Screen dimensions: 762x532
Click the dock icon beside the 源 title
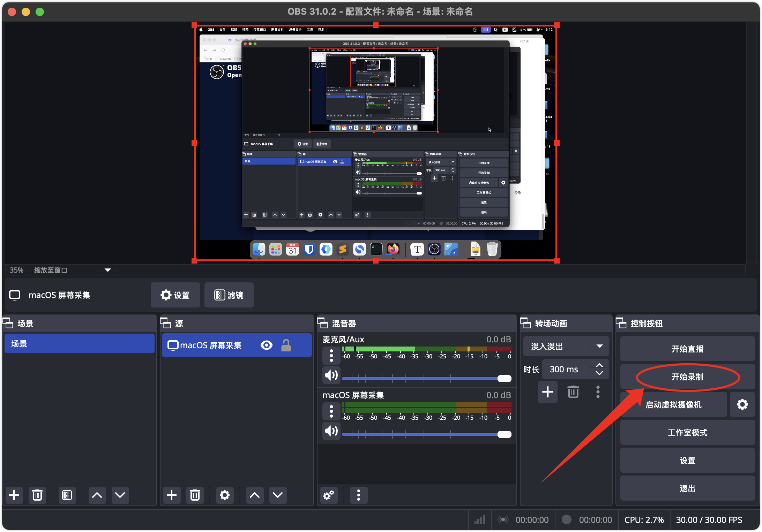(x=166, y=323)
